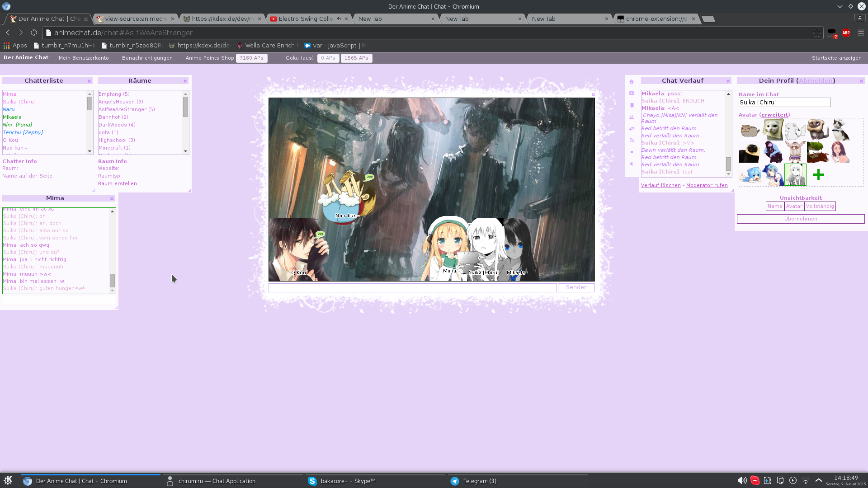
Task: Click the swap arrows icon in side strip
Action: pyautogui.click(x=632, y=129)
